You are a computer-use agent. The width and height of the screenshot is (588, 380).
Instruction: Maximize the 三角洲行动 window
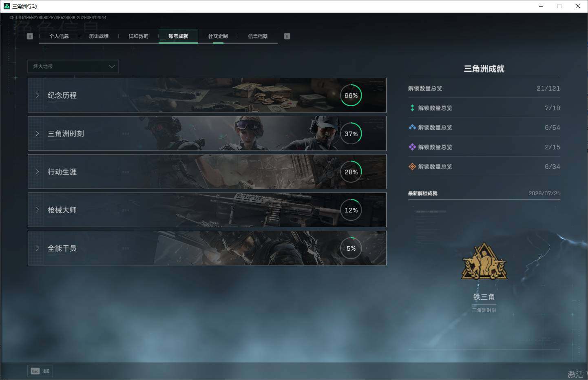click(x=559, y=6)
